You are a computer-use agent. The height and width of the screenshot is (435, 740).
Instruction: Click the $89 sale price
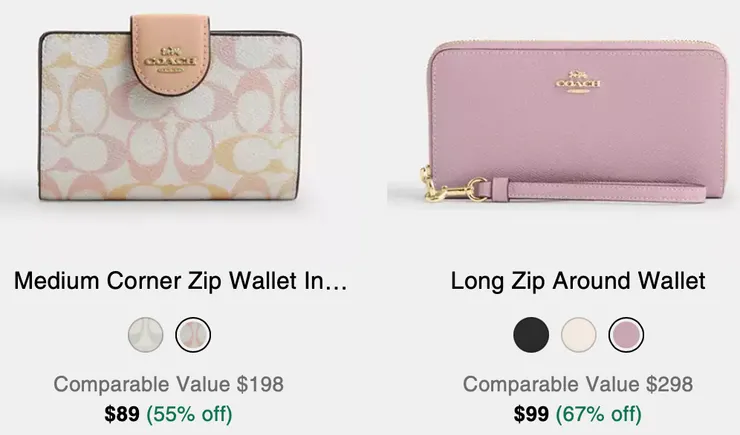coord(122,413)
